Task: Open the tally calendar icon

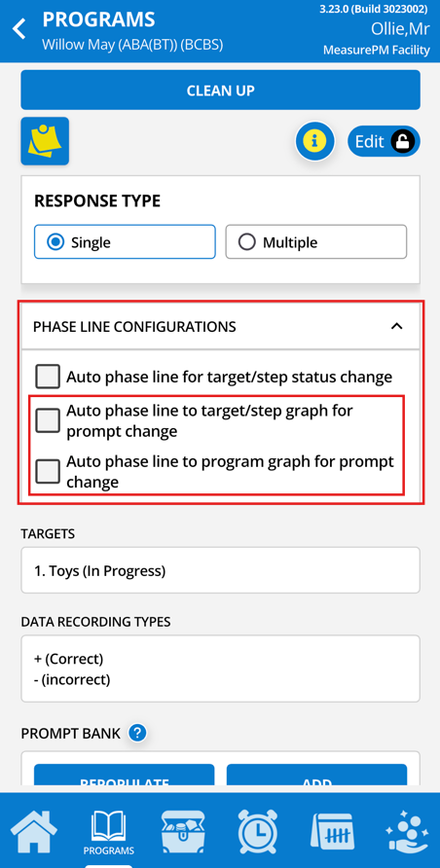Action: (x=332, y=831)
